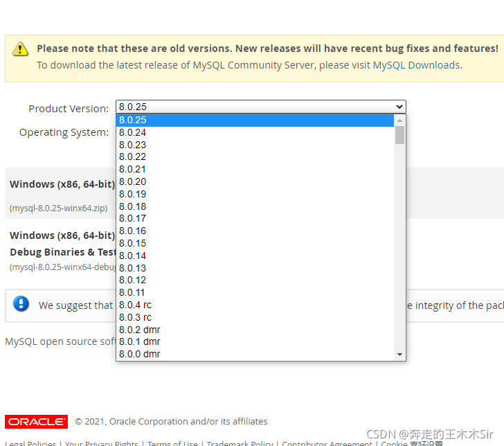Screen dimensions: 504x446
Task: Open the MySQL Downloads link
Action: [416, 65]
